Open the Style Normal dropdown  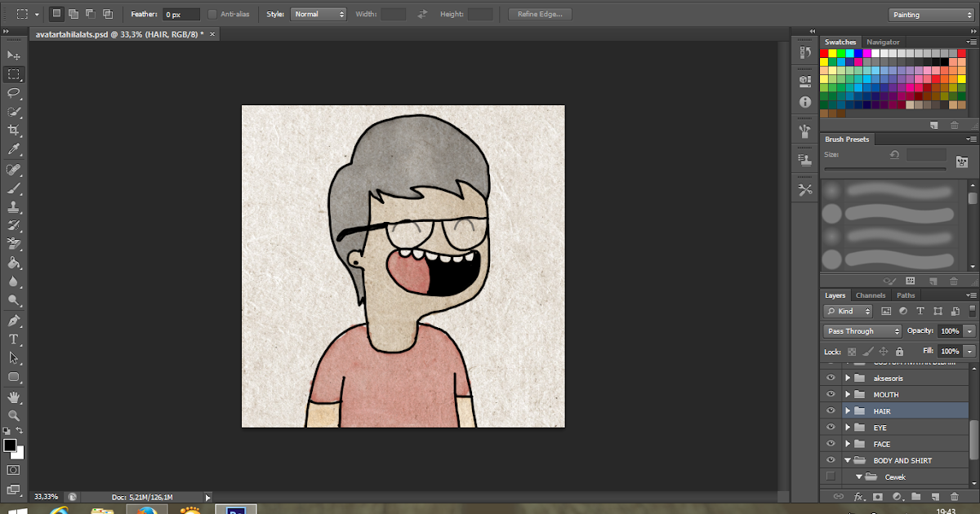point(318,14)
